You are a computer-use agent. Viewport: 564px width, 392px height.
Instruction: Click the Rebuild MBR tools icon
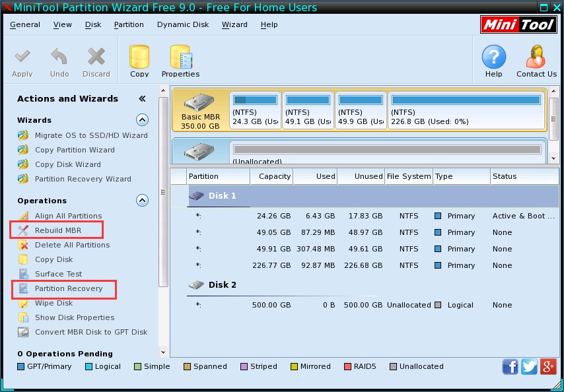23,230
